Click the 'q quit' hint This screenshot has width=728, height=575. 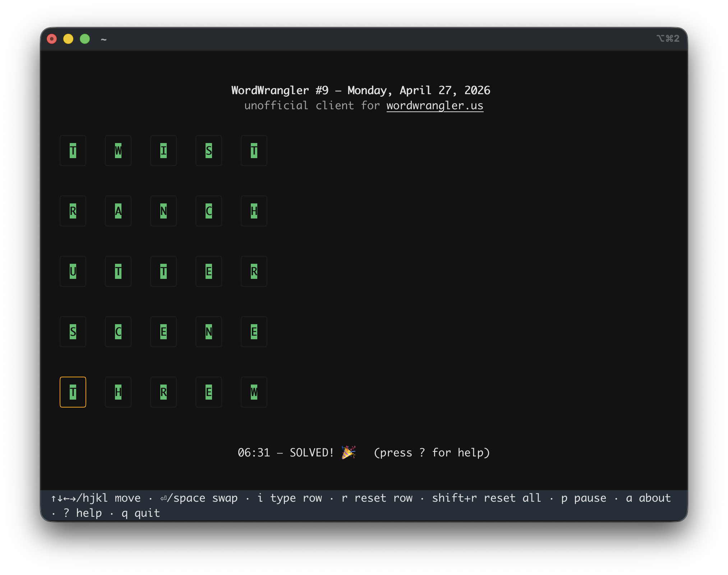(140, 513)
